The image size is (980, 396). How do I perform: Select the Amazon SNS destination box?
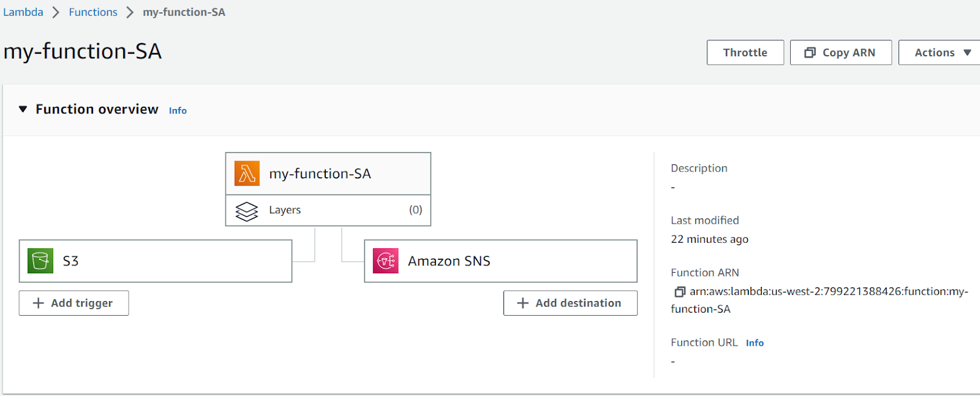500,261
